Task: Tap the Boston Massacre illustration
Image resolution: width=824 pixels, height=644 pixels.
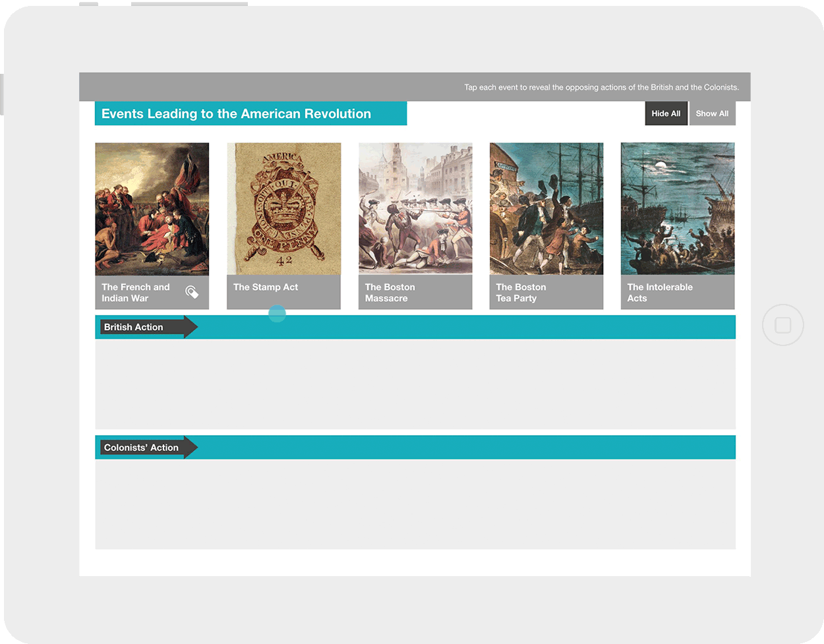Action: point(415,208)
